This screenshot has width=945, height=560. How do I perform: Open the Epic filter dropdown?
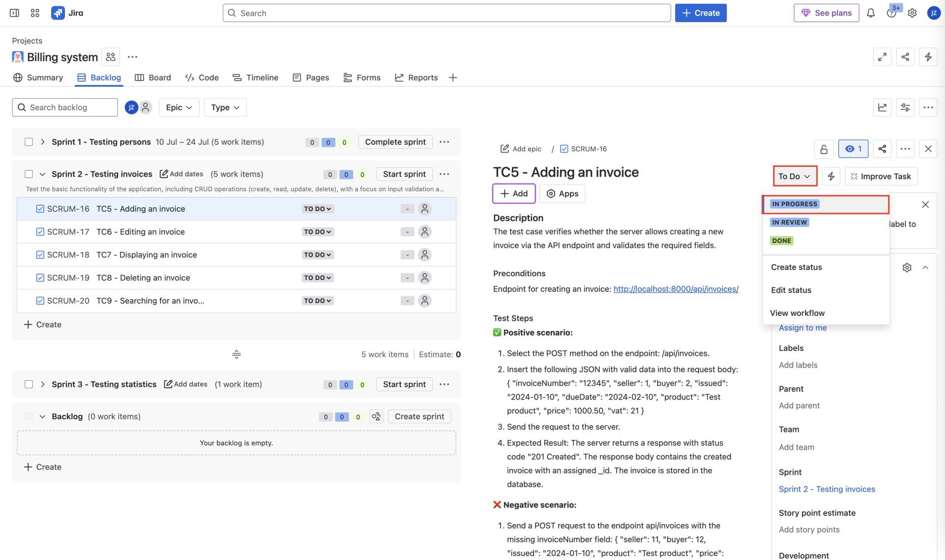click(179, 107)
